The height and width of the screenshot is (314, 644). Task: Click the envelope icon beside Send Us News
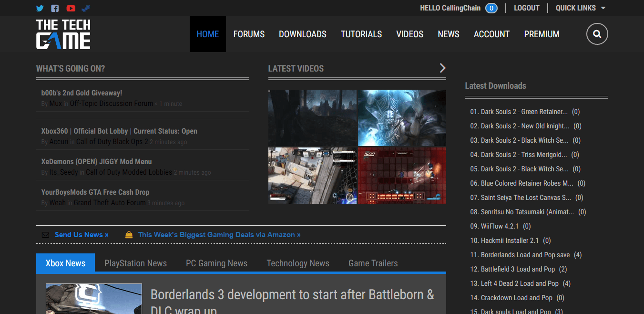point(45,235)
